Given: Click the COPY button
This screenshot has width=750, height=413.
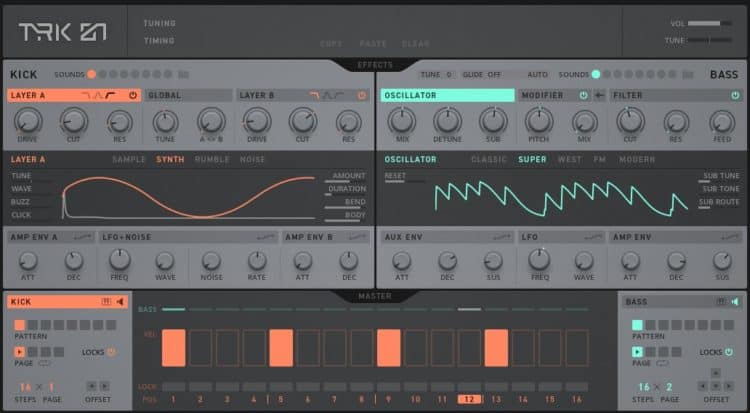Looking at the screenshot, I should 331,44.
